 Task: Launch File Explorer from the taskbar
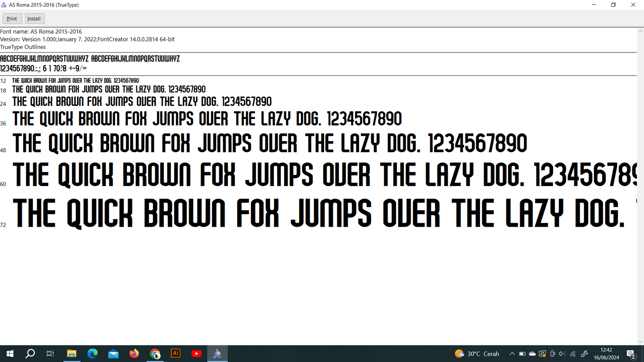click(72, 354)
